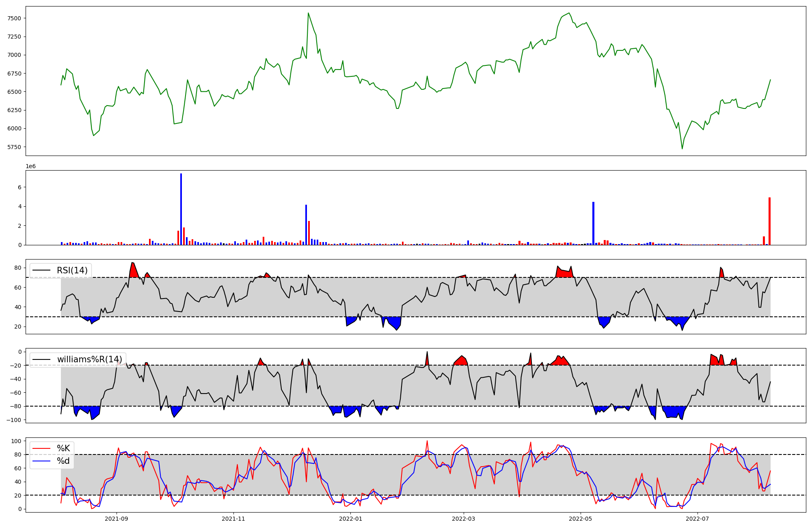Click the %d legend text
Image resolution: width=812 pixels, height=528 pixels.
click(x=63, y=461)
